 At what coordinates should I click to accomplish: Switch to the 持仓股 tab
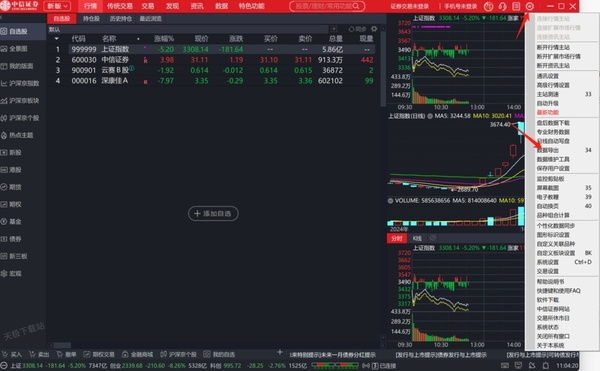click(x=91, y=19)
